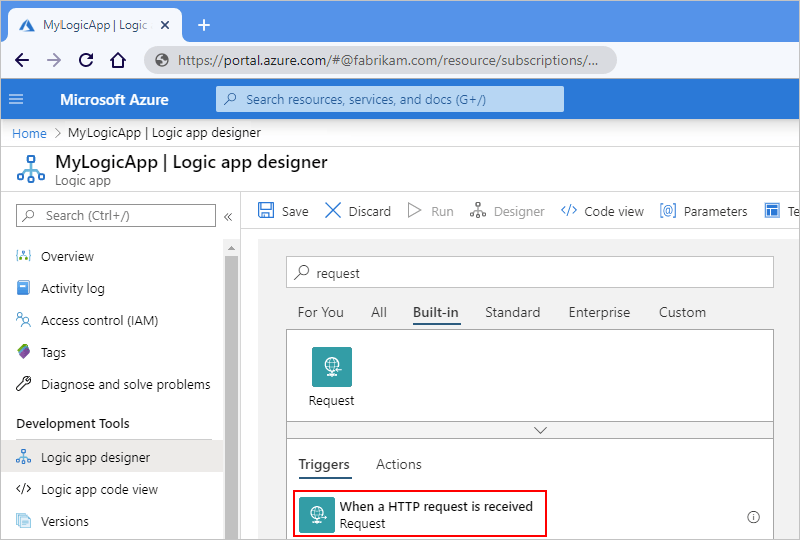800x540 pixels.
Task: Select the Actions tab
Action: pyautogui.click(x=399, y=464)
